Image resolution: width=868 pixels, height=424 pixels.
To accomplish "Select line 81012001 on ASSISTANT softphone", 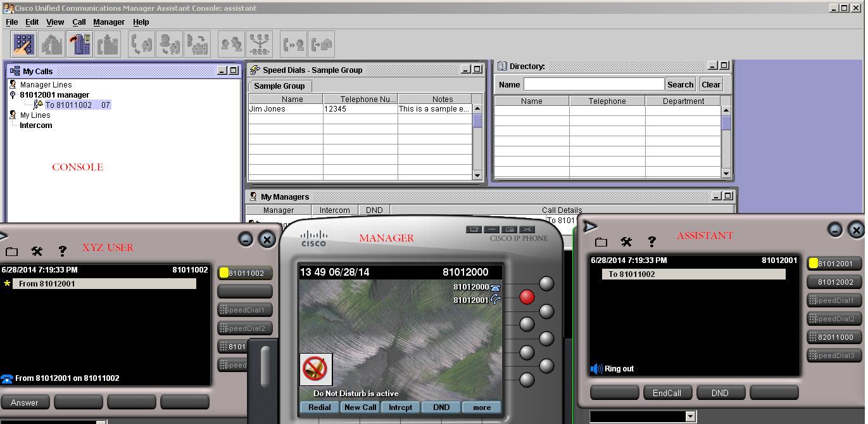I will pyautogui.click(x=834, y=264).
